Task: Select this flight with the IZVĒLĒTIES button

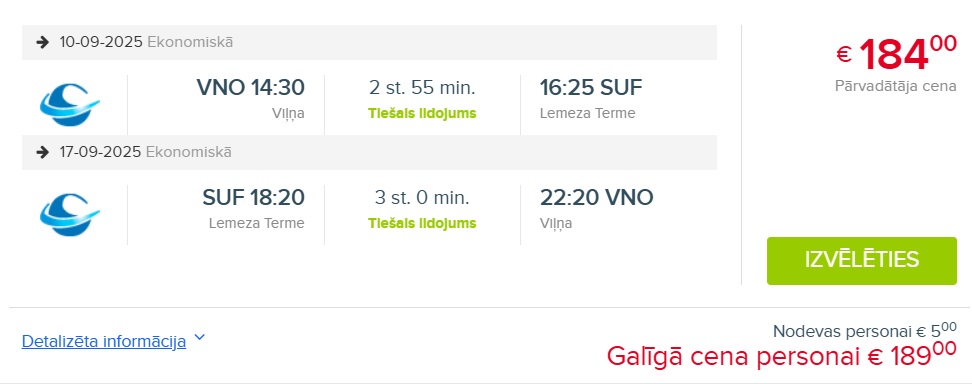Action: point(862,261)
